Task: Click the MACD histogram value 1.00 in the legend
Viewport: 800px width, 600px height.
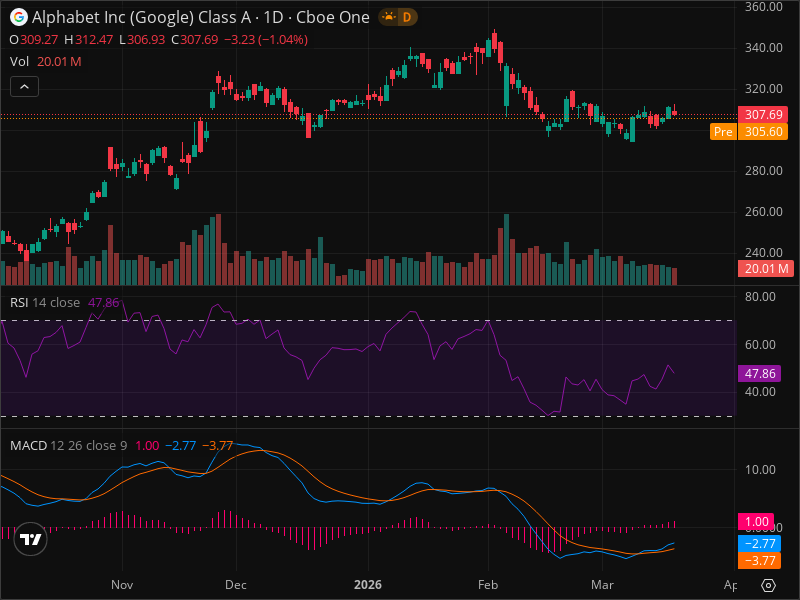Action: point(147,445)
